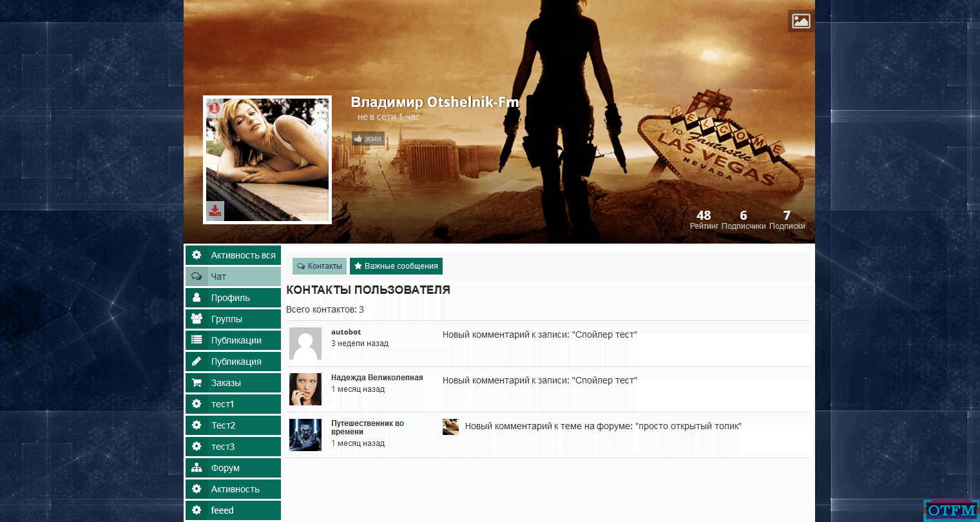Click the gear icon beside feeed
The width and height of the screenshot is (980, 522).
pyautogui.click(x=197, y=510)
